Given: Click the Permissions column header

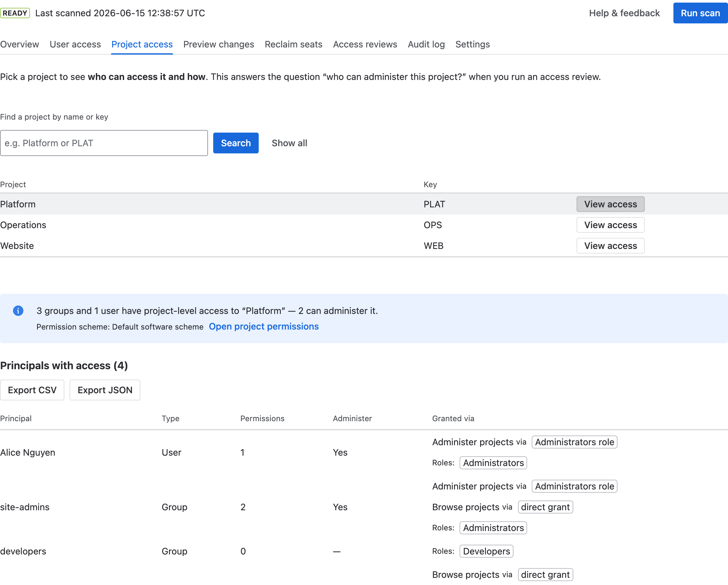Looking at the screenshot, I should [262, 419].
